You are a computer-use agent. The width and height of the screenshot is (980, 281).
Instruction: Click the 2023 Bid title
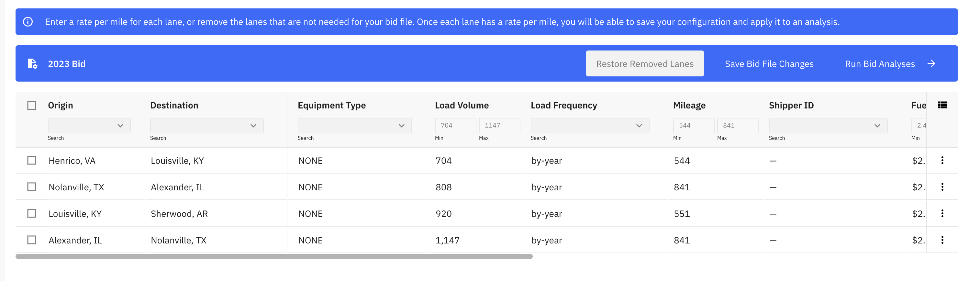67,64
